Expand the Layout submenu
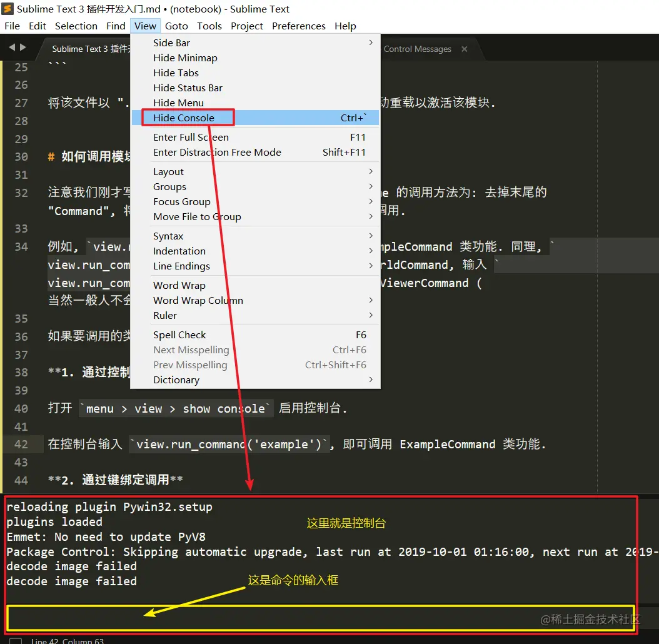 tap(255, 172)
